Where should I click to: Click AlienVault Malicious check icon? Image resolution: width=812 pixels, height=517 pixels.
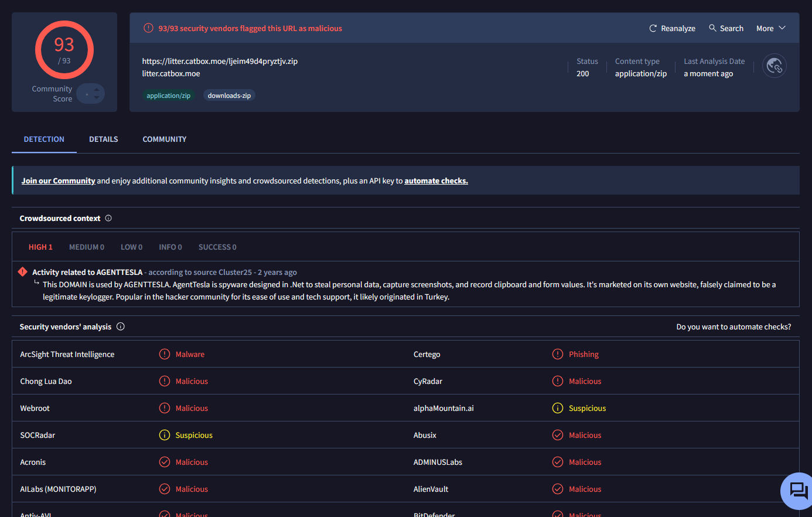tap(558, 489)
